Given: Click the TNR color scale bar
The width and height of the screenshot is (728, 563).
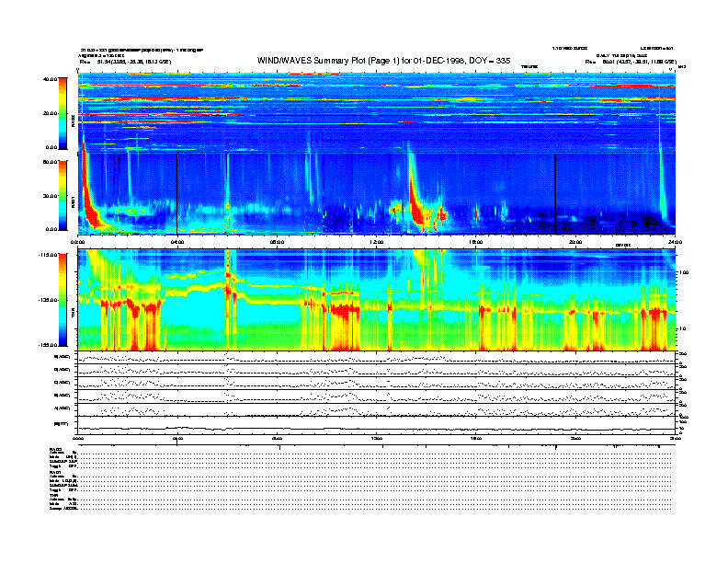Looking at the screenshot, I should tap(63, 300).
